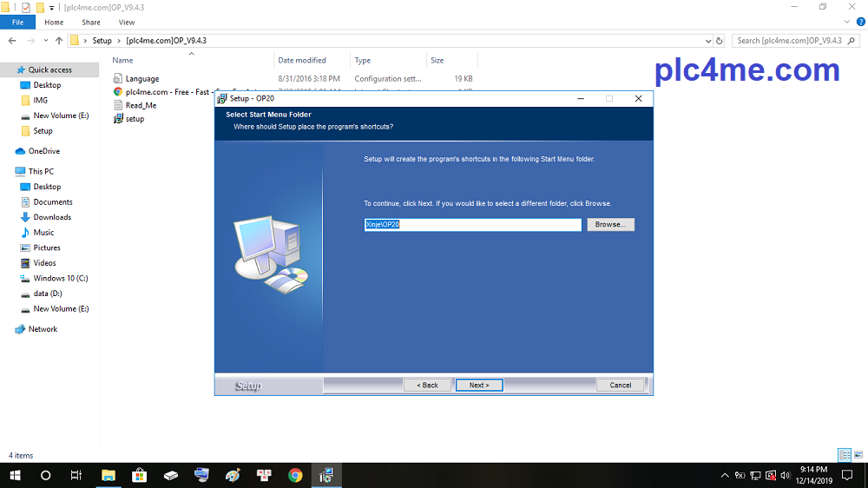Screen dimensions: 868x488
Task: Select Downloads in the navigation pane
Action: click(x=52, y=217)
